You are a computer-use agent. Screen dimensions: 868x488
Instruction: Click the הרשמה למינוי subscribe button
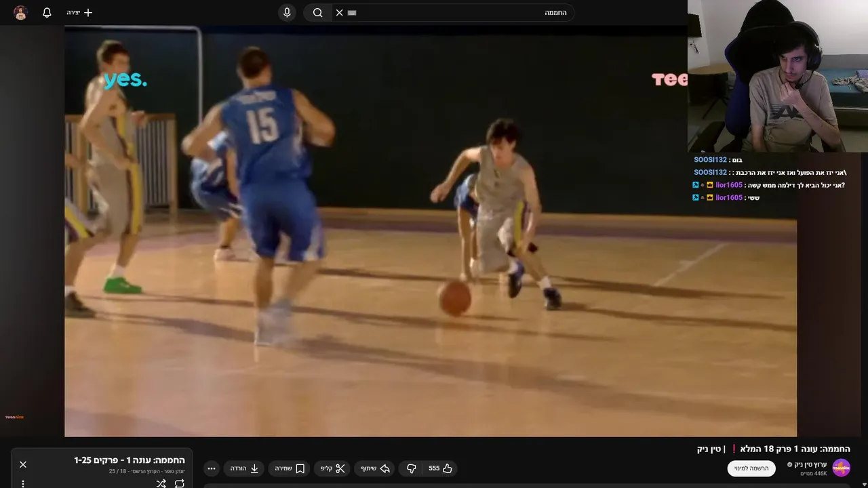(x=751, y=468)
